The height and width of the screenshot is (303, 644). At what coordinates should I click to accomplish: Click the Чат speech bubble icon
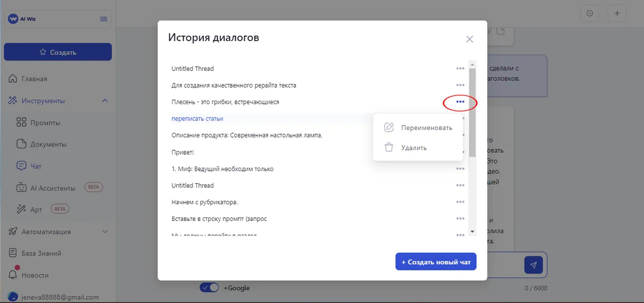[x=21, y=166]
